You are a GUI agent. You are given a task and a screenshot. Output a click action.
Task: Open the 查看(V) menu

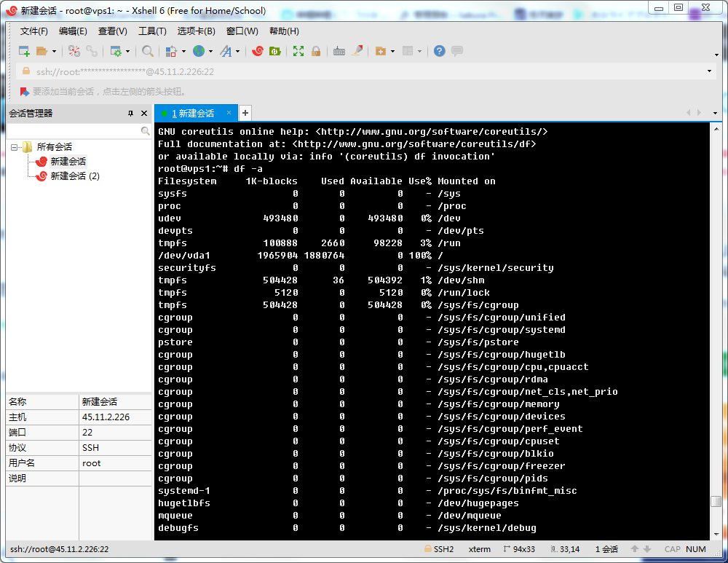pos(112,31)
